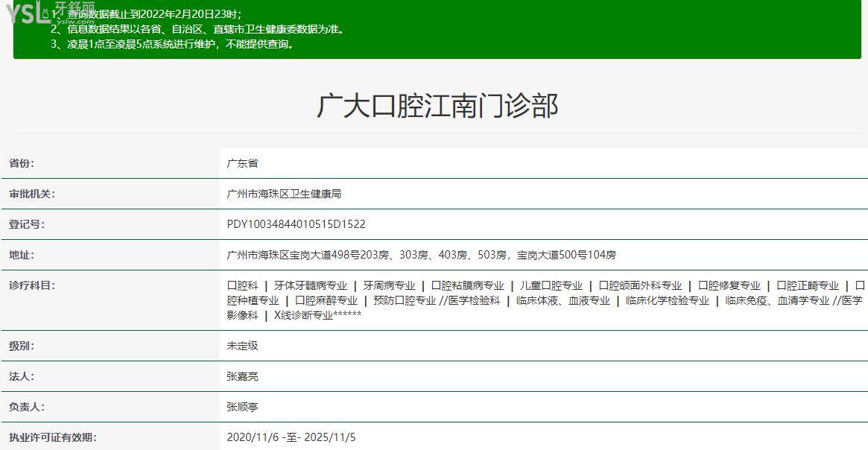Select 广州市海珠区卫生健康局 text
Viewport: 868px width, 450px height.
coord(284,194)
